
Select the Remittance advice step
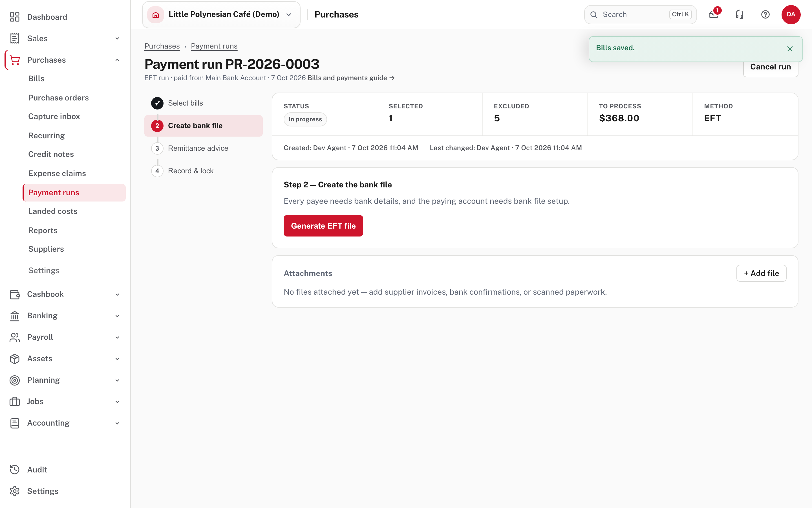pos(203,148)
